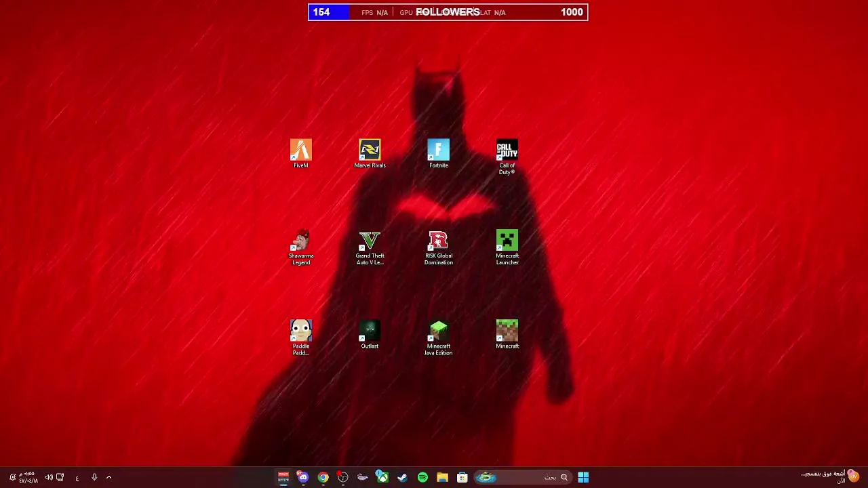The height and width of the screenshot is (488, 868).
Task: Open Discord from the taskbar
Action: [x=302, y=477]
